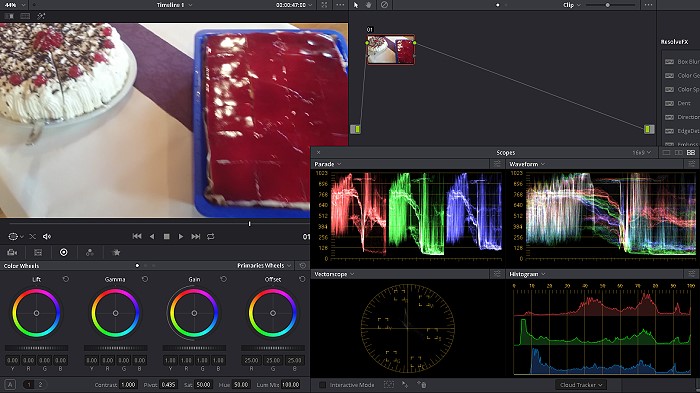The width and height of the screenshot is (700, 393).
Task: Select dual scope layout view
Action: pos(679,153)
